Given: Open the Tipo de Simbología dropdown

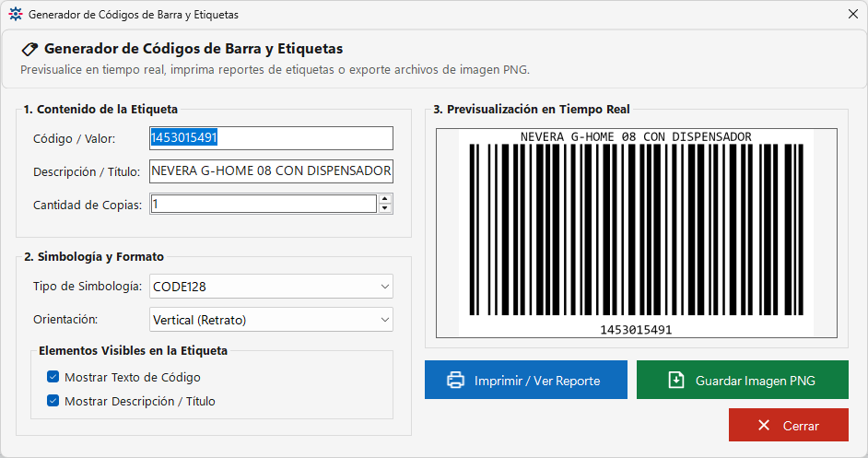Looking at the screenshot, I should (271, 287).
